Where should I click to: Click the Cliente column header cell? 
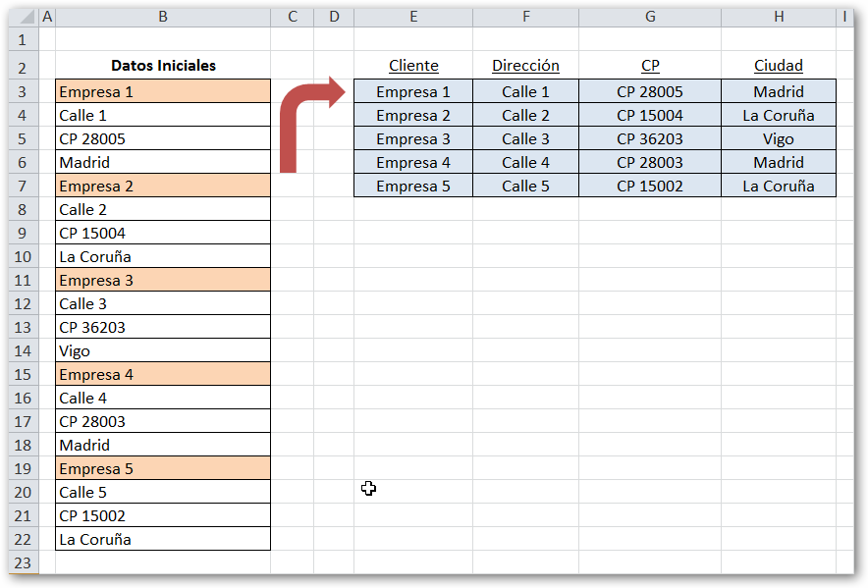pyautogui.click(x=413, y=65)
